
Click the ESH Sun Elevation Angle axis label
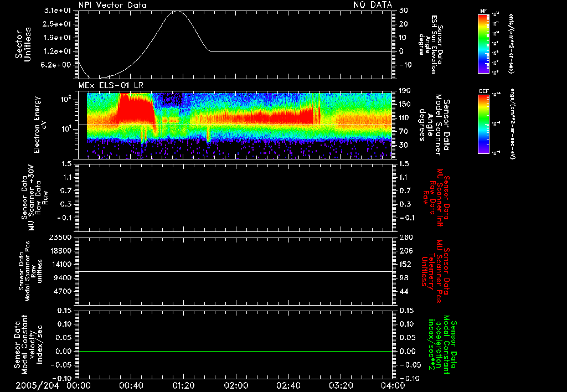click(431, 44)
